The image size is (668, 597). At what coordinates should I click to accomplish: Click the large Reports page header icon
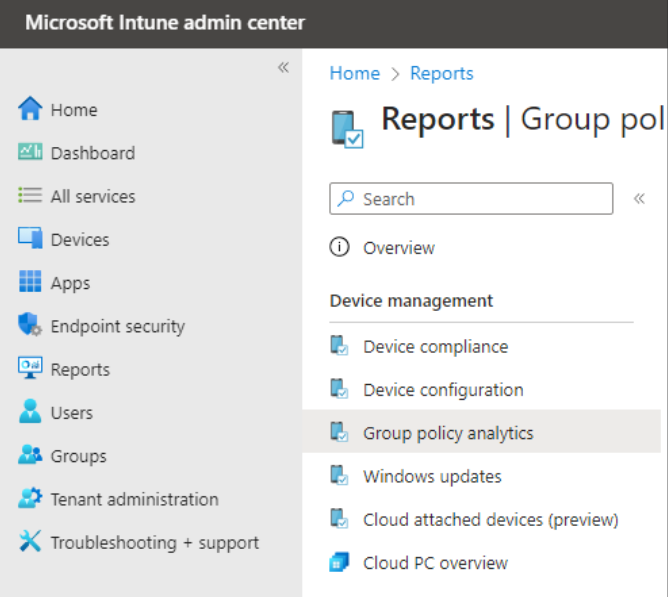[x=347, y=129]
